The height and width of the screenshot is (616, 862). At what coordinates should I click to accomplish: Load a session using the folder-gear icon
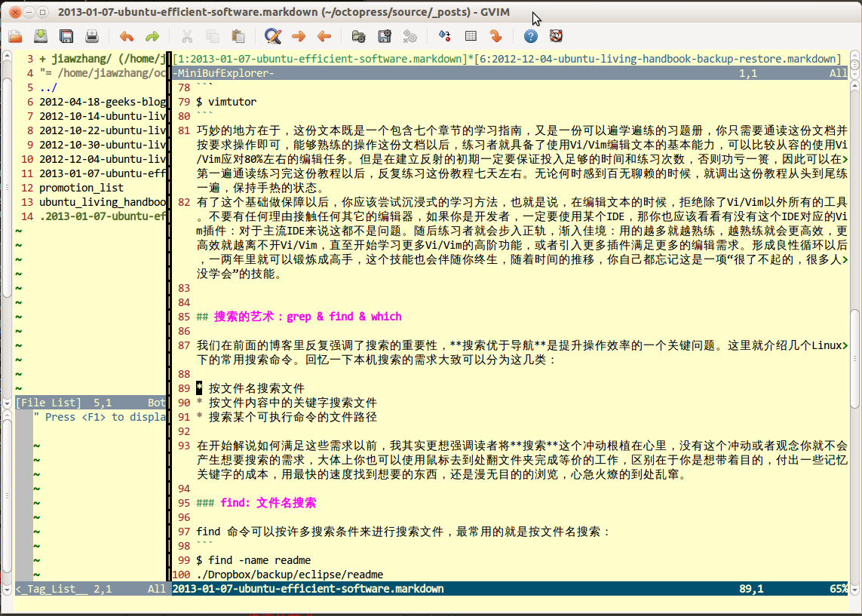pos(359,35)
